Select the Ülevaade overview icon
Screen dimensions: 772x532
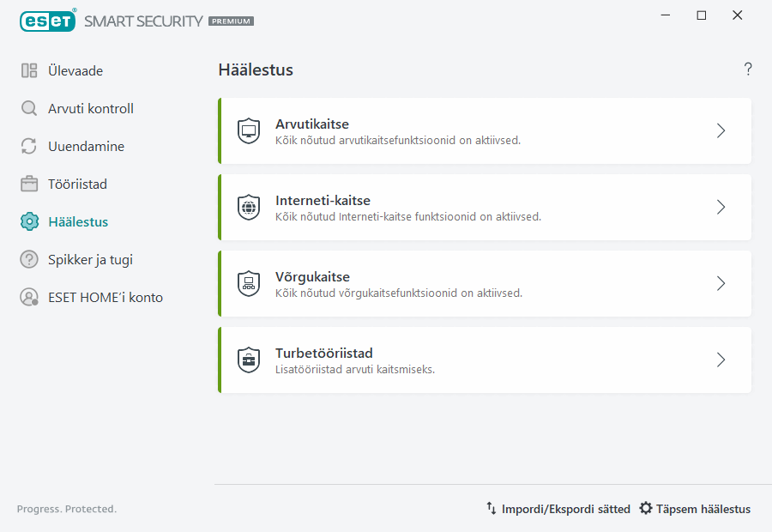28,70
